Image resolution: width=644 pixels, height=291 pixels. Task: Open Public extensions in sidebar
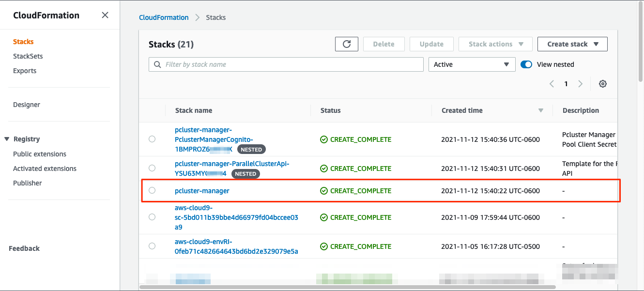[40, 154]
